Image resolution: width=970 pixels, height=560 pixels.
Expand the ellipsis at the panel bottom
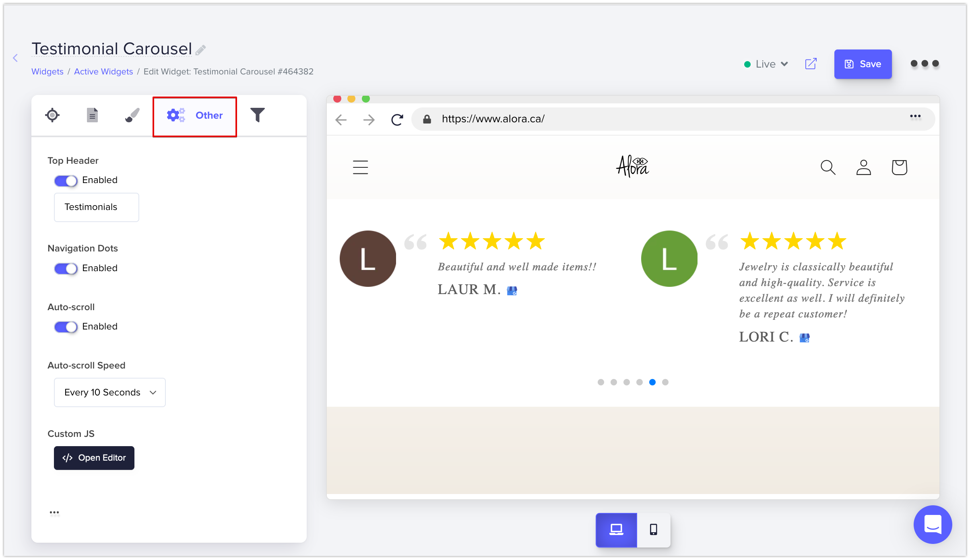[x=54, y=512]
